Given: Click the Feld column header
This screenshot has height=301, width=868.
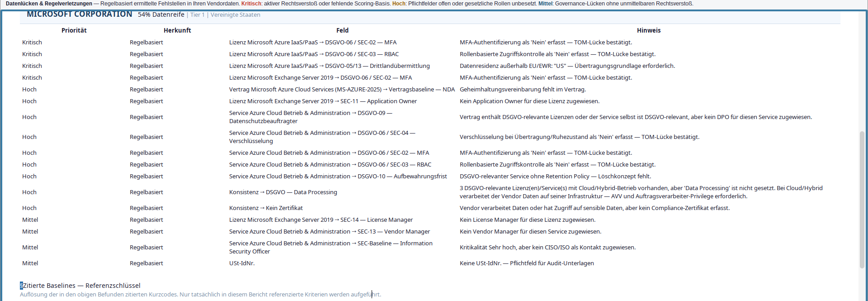Looking at the screenshot, I should [342, 30].
